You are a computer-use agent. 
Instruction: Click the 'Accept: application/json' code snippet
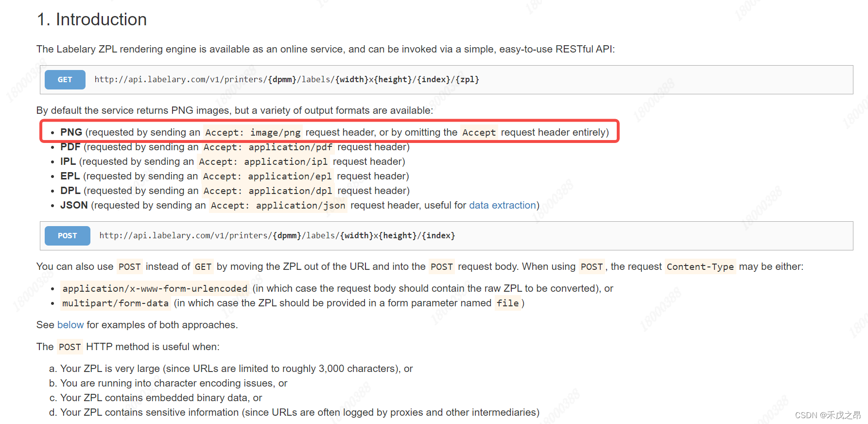coord(278,205)
